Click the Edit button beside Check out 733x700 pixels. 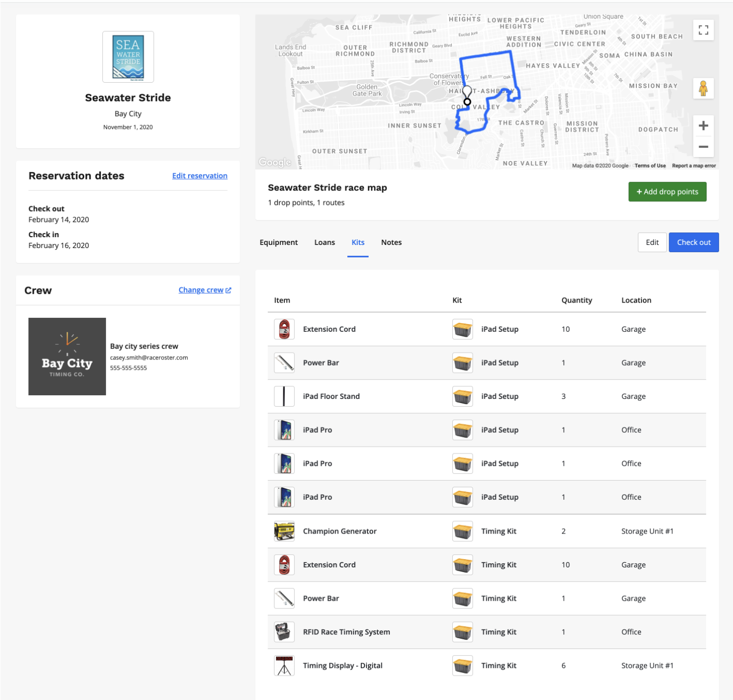(x=652, y=242)
